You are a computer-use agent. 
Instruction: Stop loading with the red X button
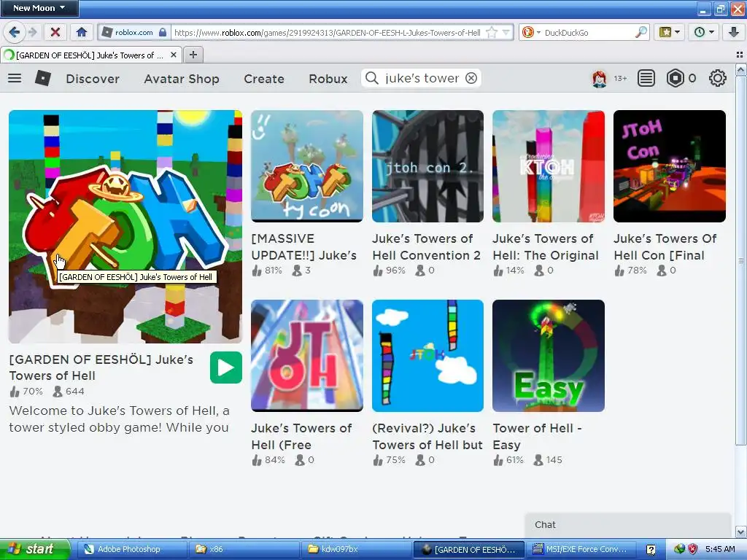point(55,32)
